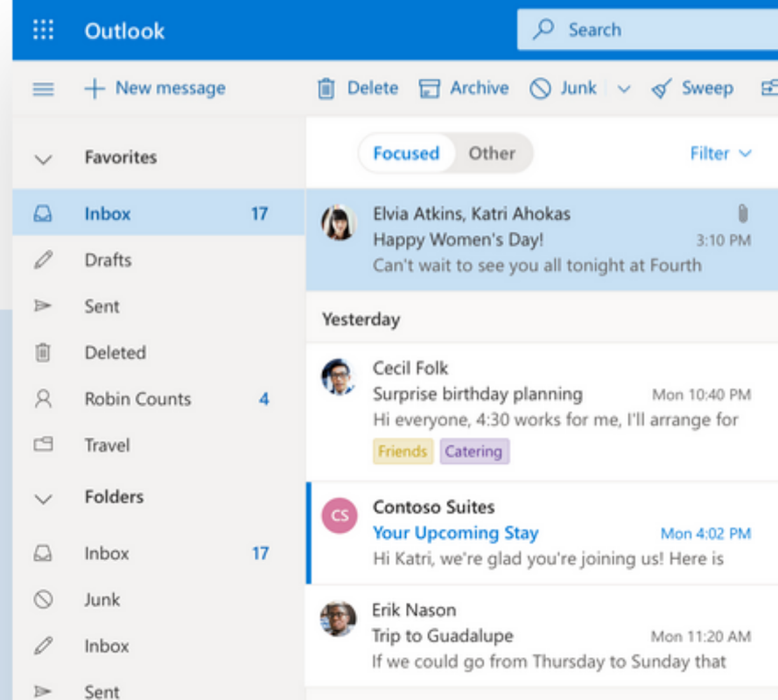Click the Robin Counts person icon

pyautogui.click(x=43, y=399)
